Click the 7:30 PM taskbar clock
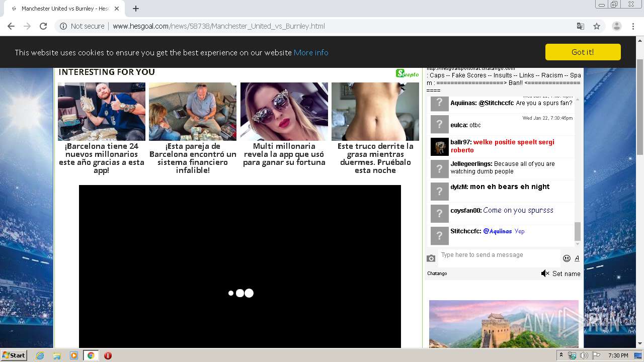644x362 pixels. (618, 355)
